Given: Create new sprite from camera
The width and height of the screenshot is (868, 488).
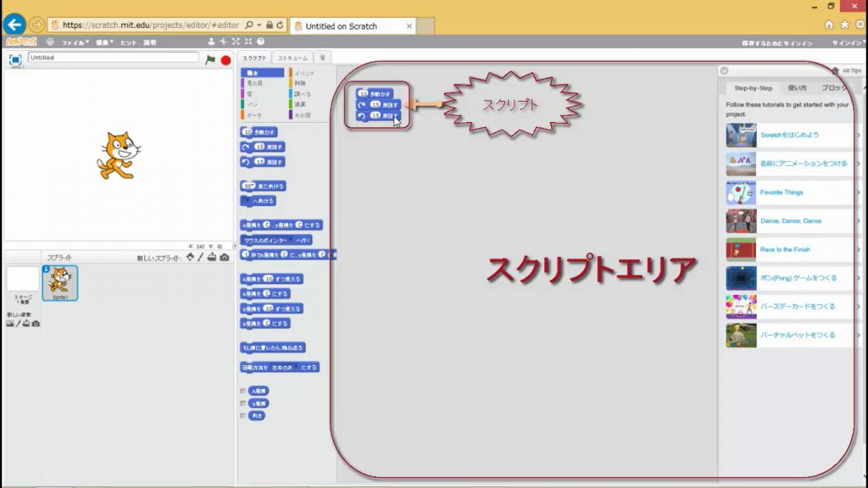Looking at the screenshot, I should [x=224, y=258].
